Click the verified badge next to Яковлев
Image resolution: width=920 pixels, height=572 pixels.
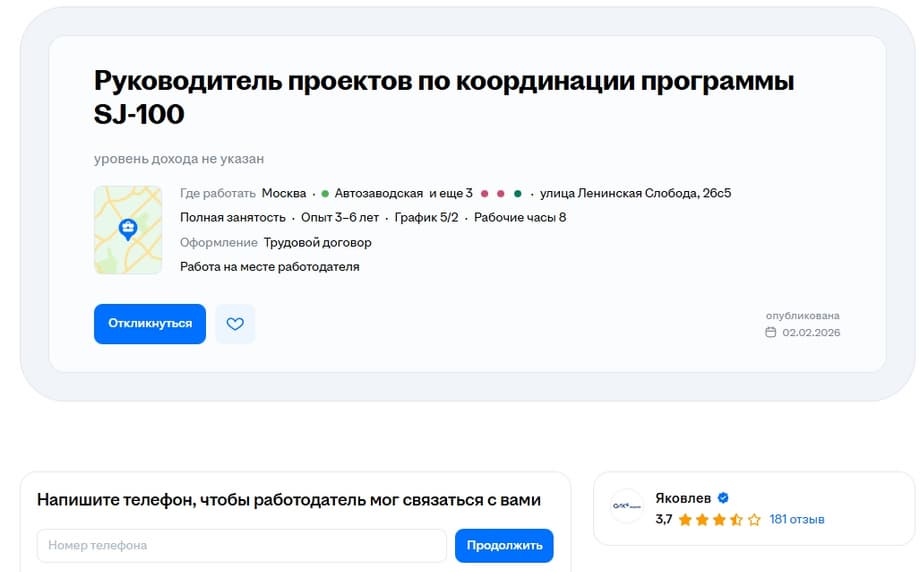pos(723,498)
